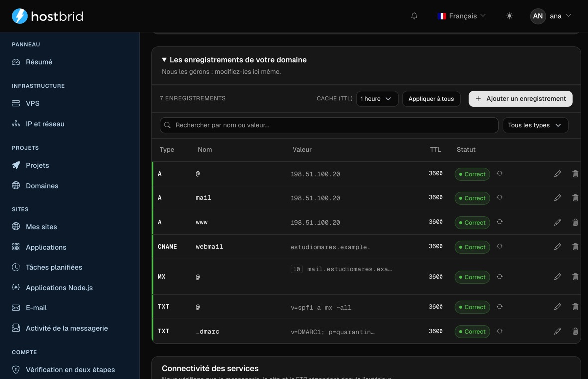This screenshot has width=588, height=379.
Task: Click the v=spf1 a mx ~all value
Action: pyautogui.click(x=320, y=307)
